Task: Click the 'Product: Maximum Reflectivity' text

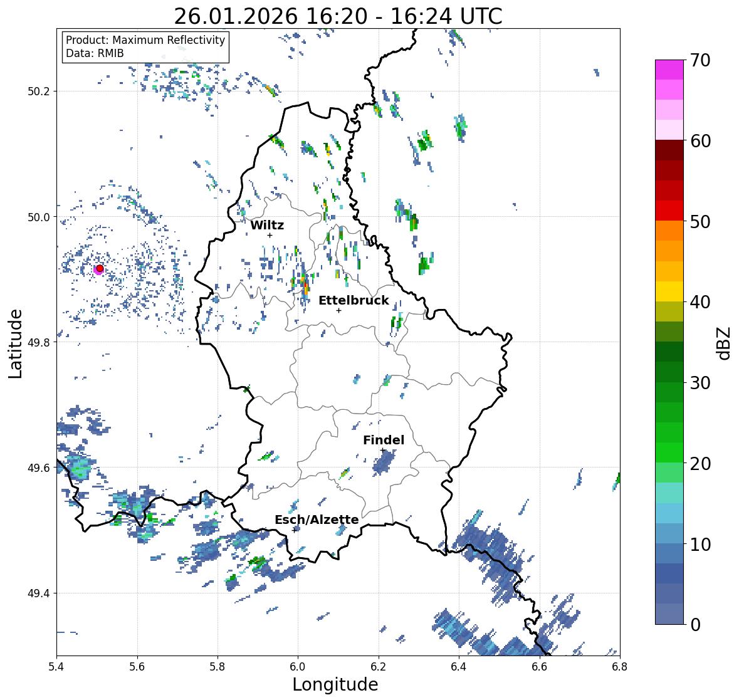Action: coord(145,40)
